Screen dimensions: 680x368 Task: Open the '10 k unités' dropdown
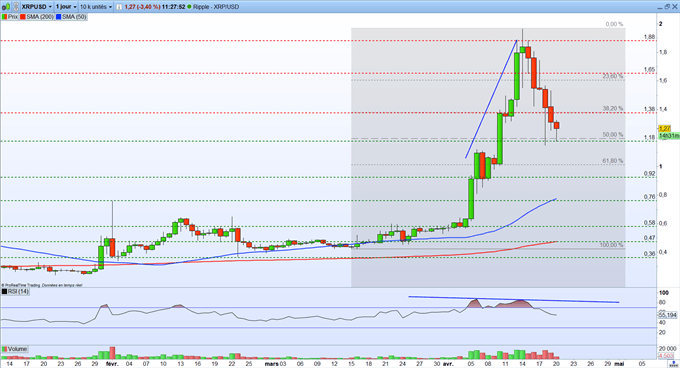(x=95, y=7)
